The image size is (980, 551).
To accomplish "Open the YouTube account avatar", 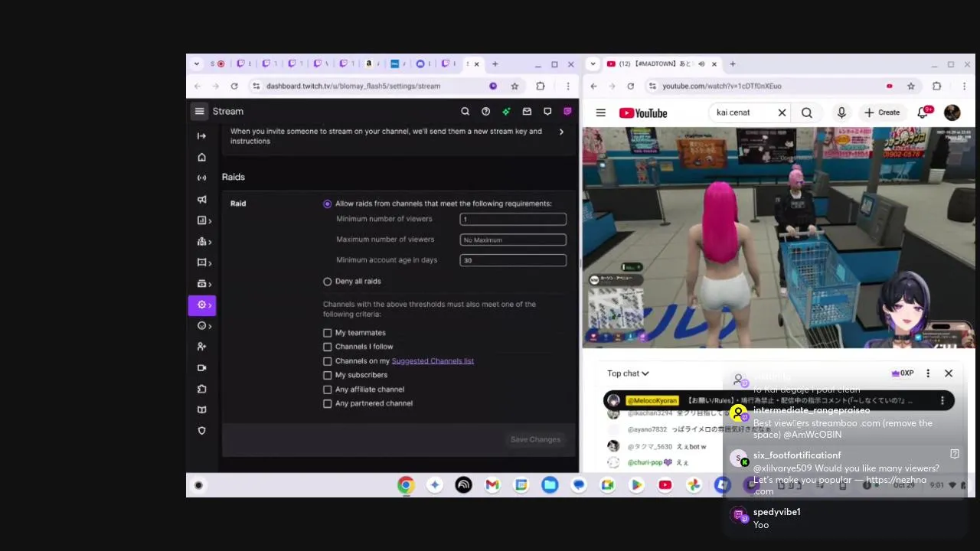I will click(952, 112).
